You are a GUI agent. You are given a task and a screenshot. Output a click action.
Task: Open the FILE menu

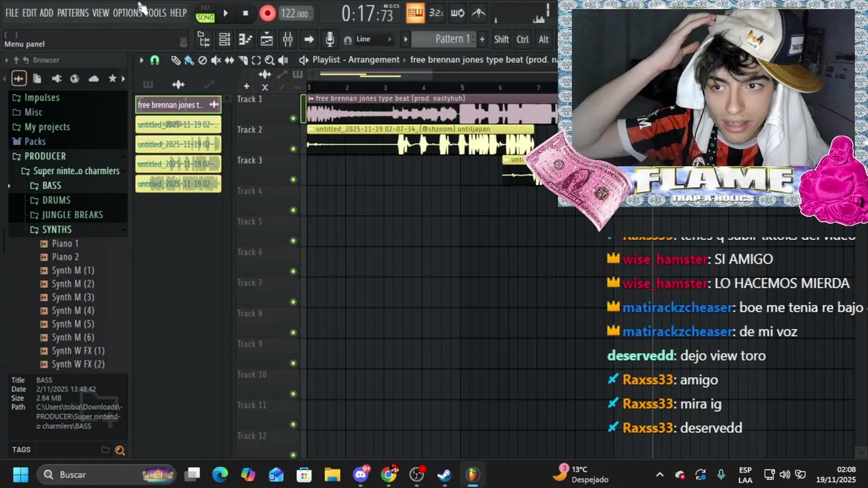(12, 13)
